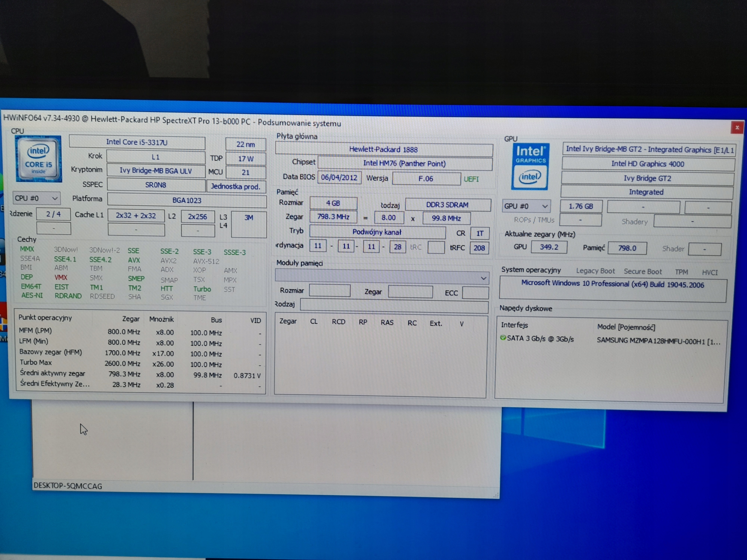Click the 'LFM (Min)' row
Viewport: 747px width, 560px height.
(140, 342)
